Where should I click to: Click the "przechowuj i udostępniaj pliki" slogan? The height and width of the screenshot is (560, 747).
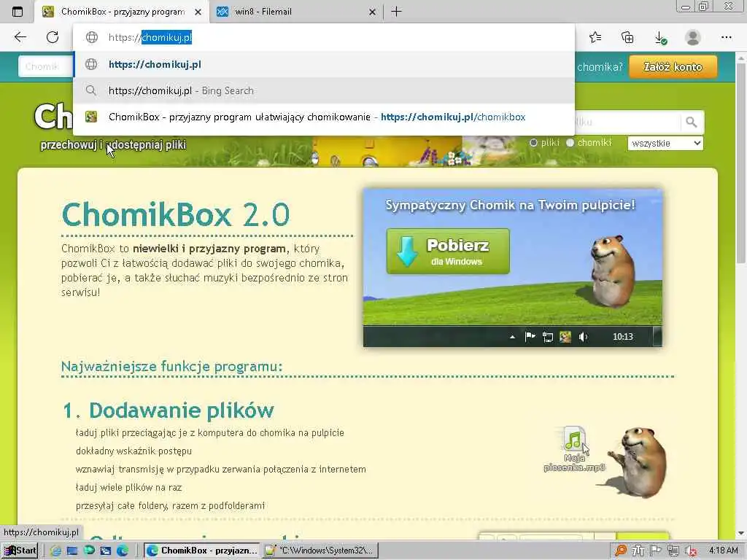(113, 145)
